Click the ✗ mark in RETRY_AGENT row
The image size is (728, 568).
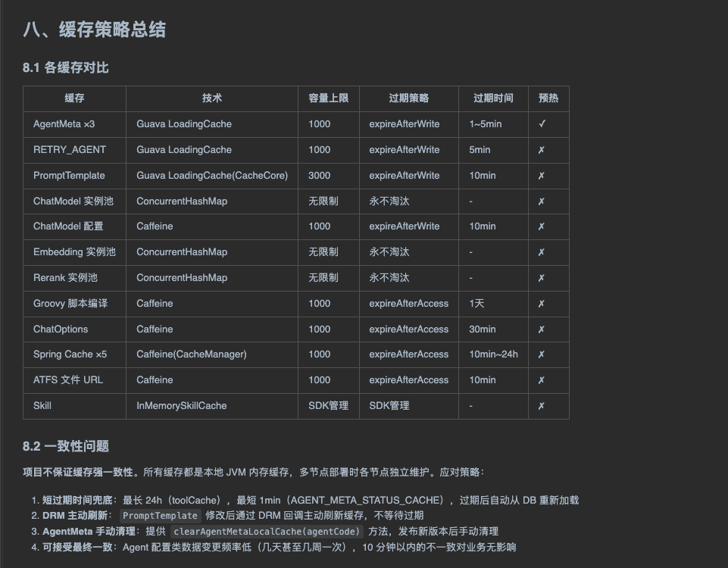[542, 150]
